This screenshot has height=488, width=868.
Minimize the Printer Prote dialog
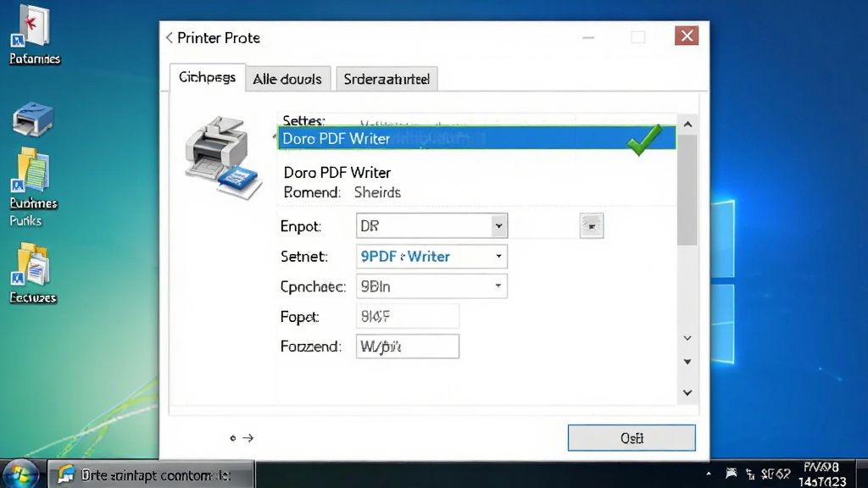(588, 37)
